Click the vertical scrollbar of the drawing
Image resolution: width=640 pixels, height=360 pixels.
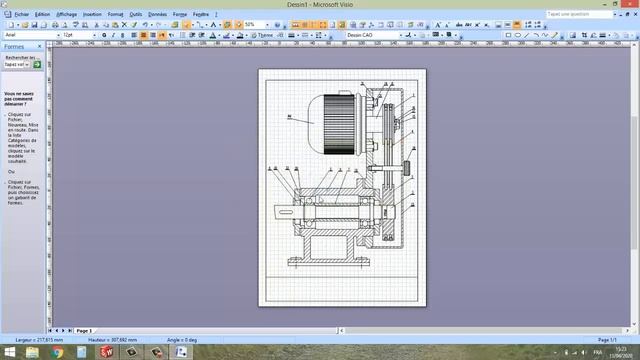click(x=635, y=184)
